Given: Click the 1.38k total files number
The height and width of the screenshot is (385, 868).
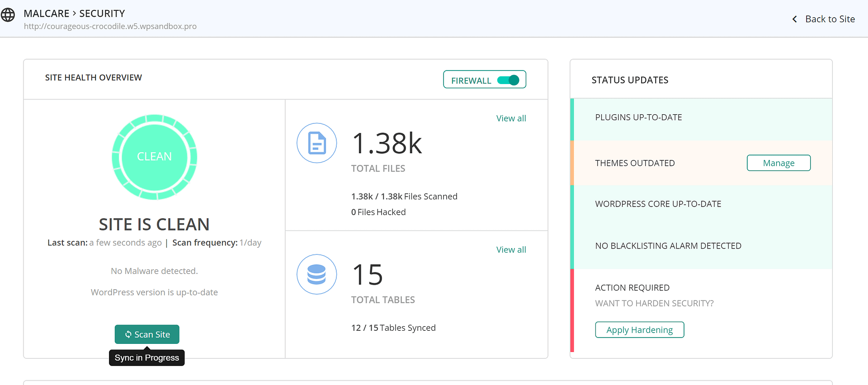Looking at the screenshot, I should [387, 144].
